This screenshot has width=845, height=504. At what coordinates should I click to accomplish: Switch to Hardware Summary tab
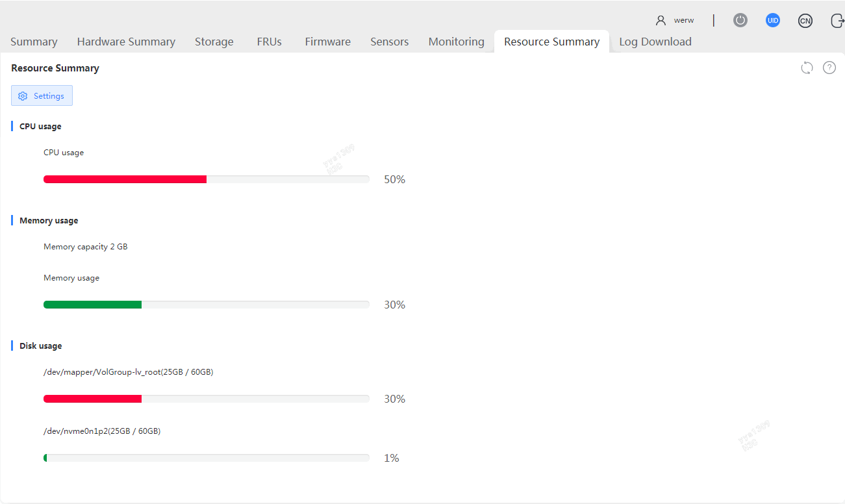click(126, 42)
